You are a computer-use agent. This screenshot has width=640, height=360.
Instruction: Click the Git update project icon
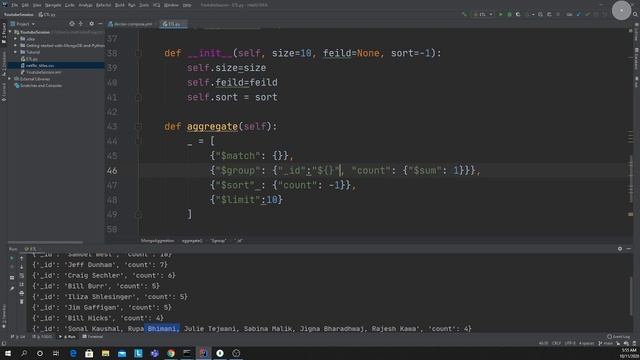[578, 14]
